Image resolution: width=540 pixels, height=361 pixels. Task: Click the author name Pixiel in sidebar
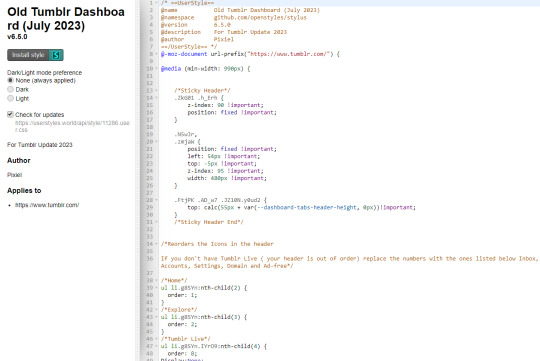14,175
